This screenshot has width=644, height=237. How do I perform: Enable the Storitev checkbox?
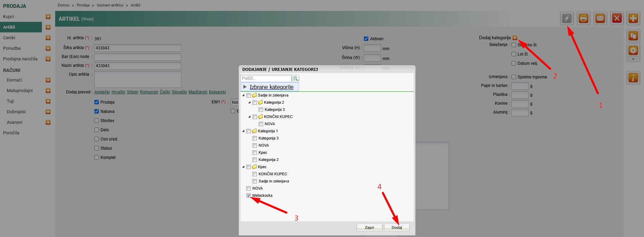[x=96, y=121]
